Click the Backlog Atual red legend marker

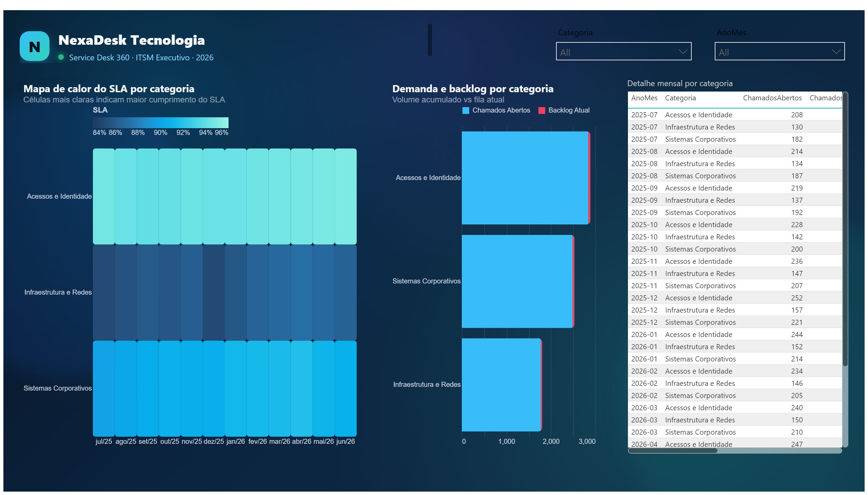pos(541,111)
